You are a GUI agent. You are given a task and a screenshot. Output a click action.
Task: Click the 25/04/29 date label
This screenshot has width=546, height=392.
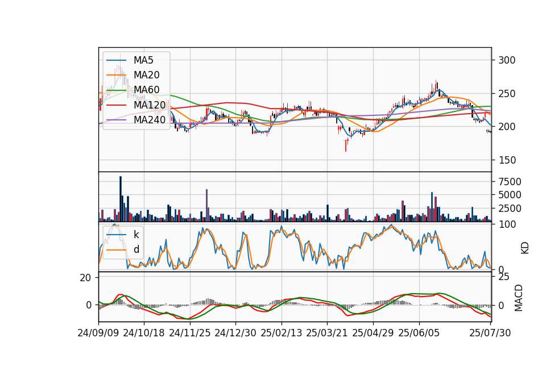pos(373,333)
